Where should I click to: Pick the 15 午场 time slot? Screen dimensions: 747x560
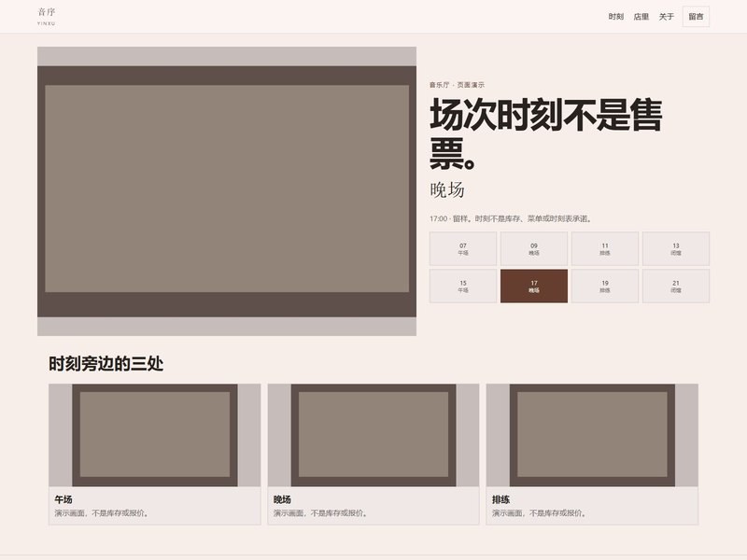(x=463, y=287)
